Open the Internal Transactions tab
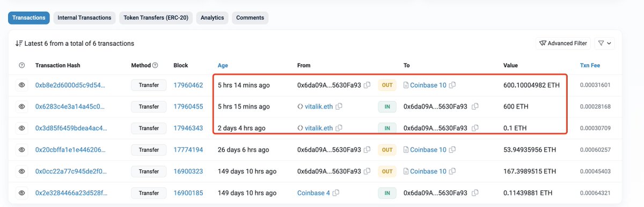The width and height of the screenshot is (644, 207). coord(84,18)
